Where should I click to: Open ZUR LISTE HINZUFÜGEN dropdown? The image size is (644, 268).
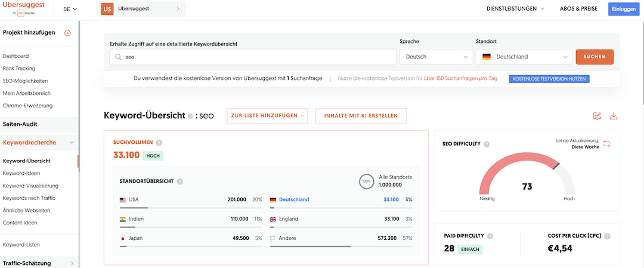tap(268, 116)
